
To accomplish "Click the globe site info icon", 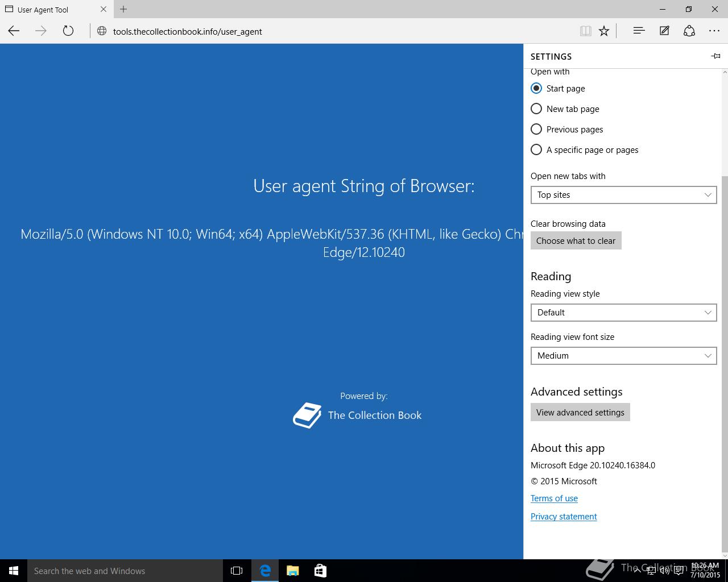I will (x=102, y=31).
